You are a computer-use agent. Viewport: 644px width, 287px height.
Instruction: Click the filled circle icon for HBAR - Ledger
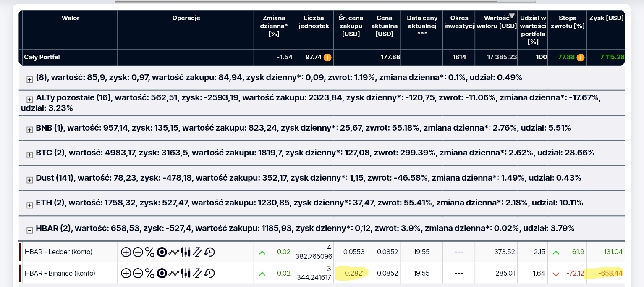coord(162,252)
